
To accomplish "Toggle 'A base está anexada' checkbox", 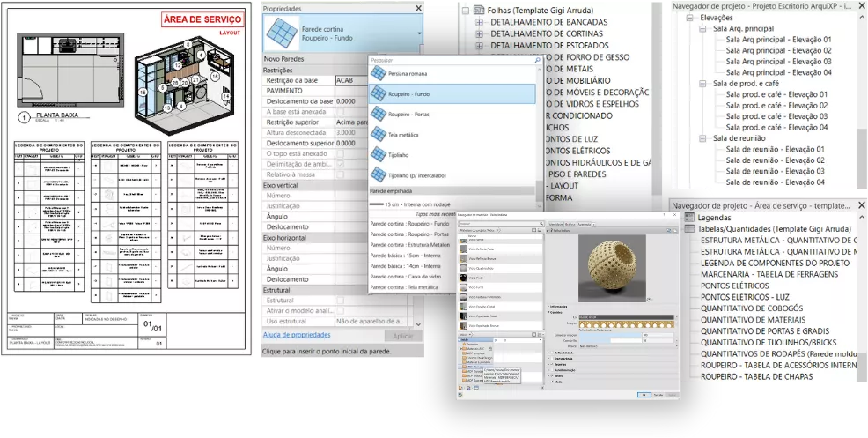I will (341, 113).
